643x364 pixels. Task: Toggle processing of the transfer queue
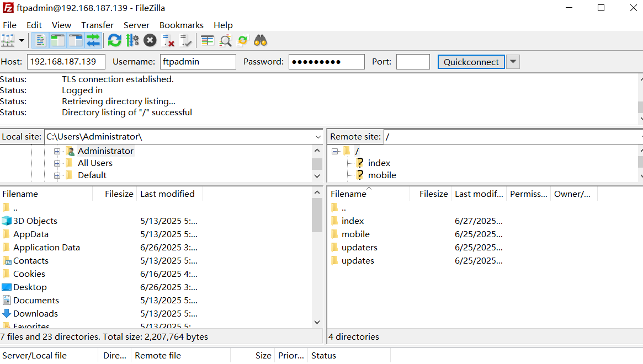[x=132, y=41]
